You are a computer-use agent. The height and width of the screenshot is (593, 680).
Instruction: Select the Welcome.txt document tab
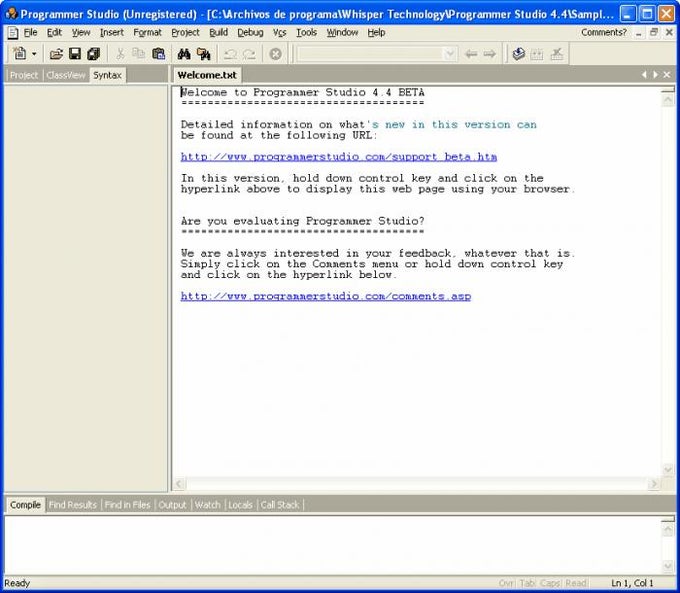coord(207,75)
